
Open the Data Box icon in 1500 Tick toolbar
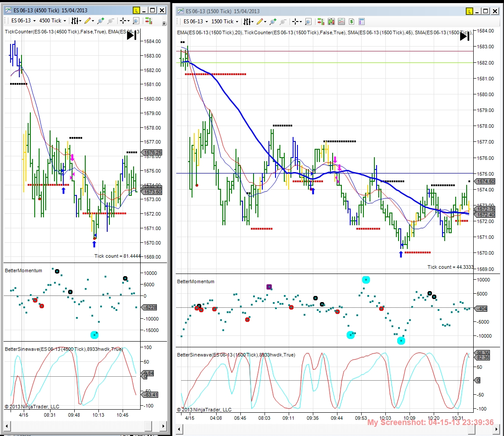pyautogui.click(x=361, y=22)
